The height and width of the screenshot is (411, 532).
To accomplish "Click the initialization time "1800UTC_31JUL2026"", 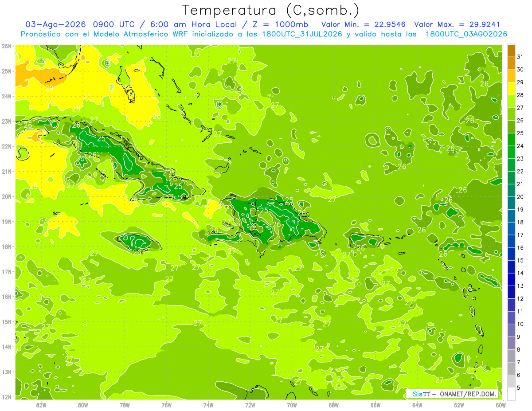I will [x=301, y=34].
